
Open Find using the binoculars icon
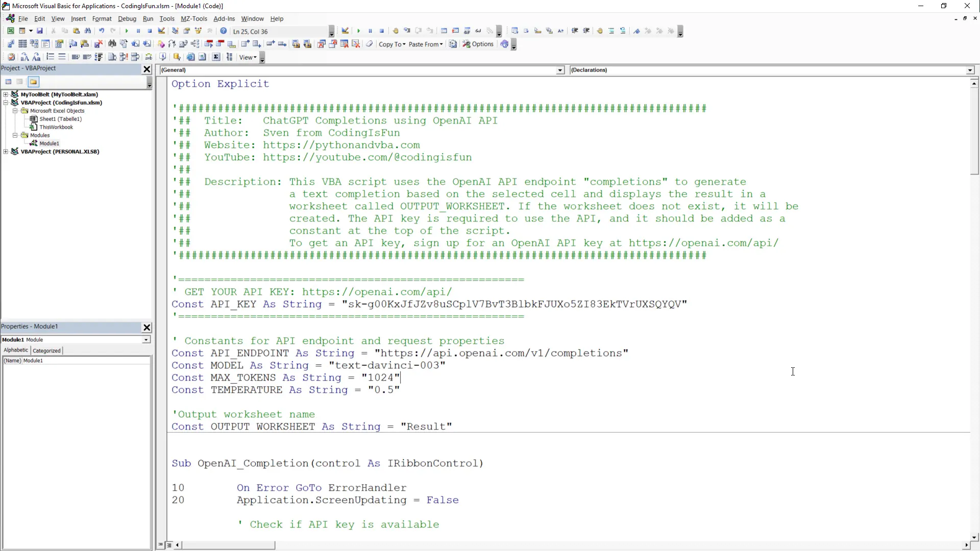[88, 31]
